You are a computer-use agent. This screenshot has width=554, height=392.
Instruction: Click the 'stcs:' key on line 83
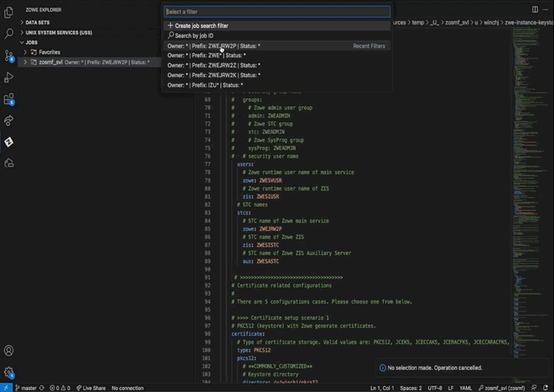pos(244,213)
